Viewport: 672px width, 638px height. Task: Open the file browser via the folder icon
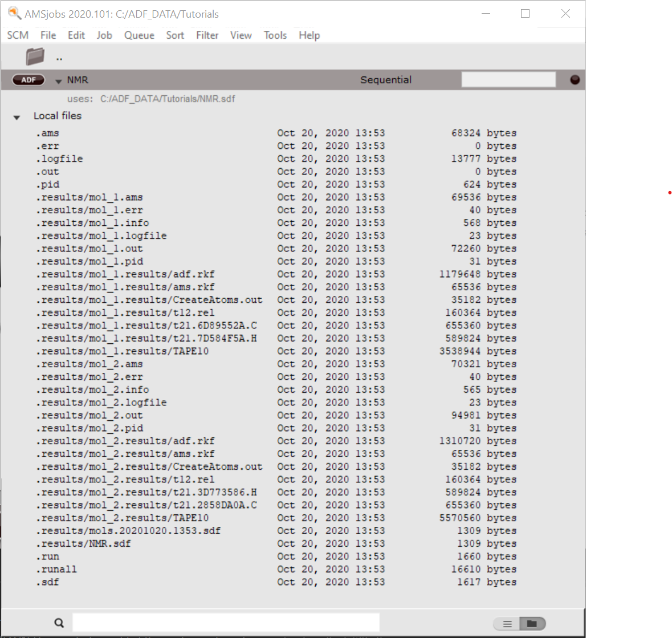(x=35, y=56)
